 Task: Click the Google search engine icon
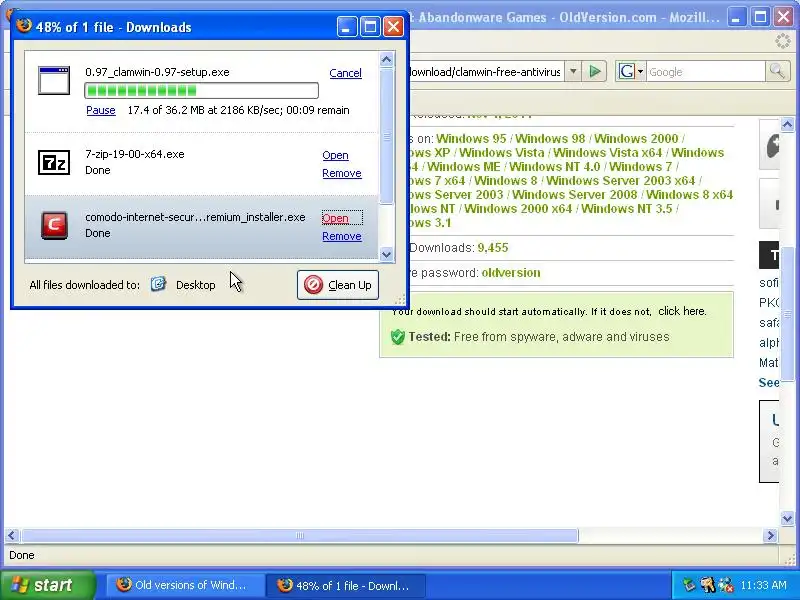tap(626, 71)
